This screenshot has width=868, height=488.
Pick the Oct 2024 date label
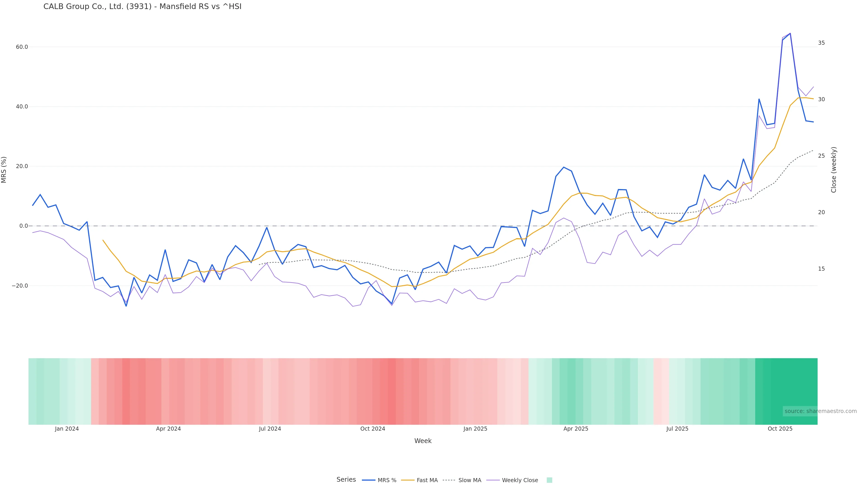click(372, 429)
